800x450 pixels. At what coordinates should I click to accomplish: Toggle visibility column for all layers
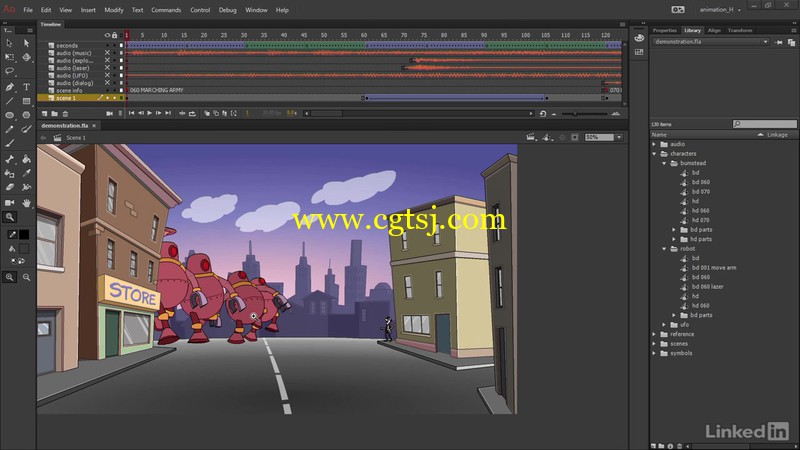point(107,35)
